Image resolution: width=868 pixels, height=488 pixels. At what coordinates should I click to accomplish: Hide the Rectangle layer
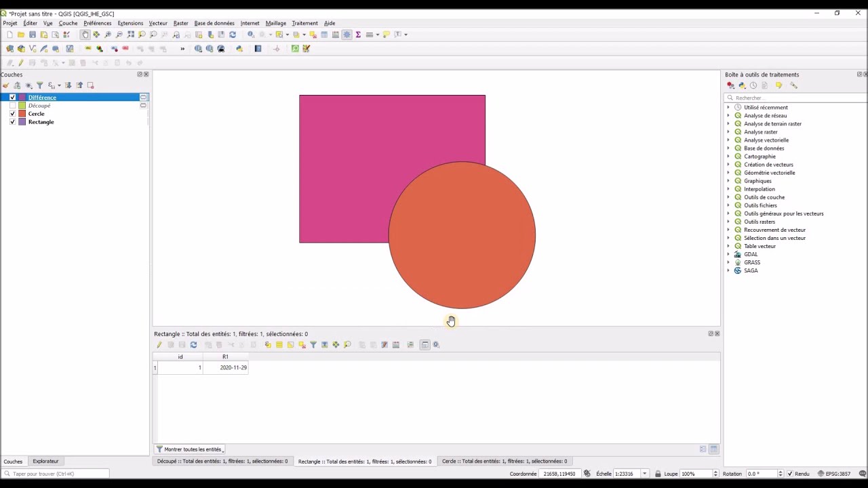[12, 122]
